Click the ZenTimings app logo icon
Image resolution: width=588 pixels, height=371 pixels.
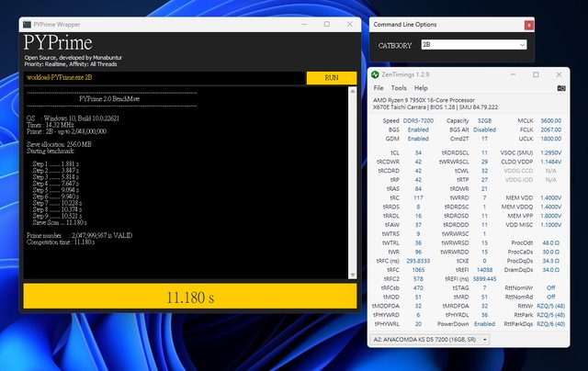(377, 73)
